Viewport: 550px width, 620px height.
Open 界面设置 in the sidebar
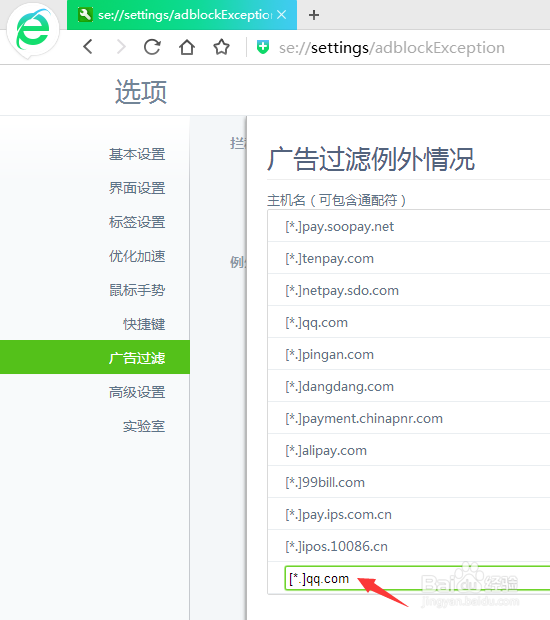[137, 188]
